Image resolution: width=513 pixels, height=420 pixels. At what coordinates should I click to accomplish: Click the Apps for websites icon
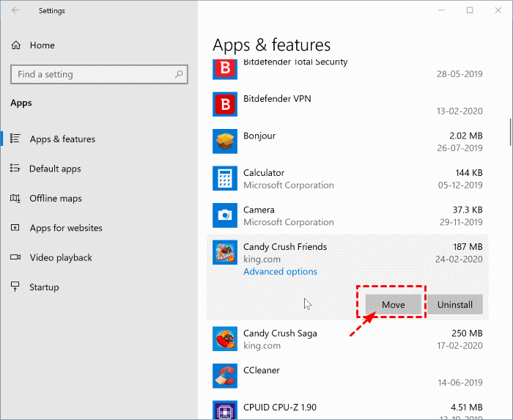point(15,227)
